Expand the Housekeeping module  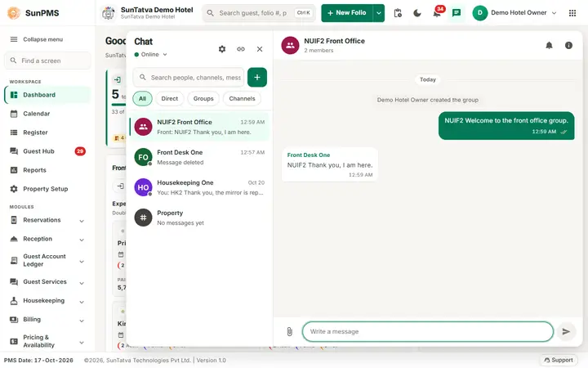(47, 301)
